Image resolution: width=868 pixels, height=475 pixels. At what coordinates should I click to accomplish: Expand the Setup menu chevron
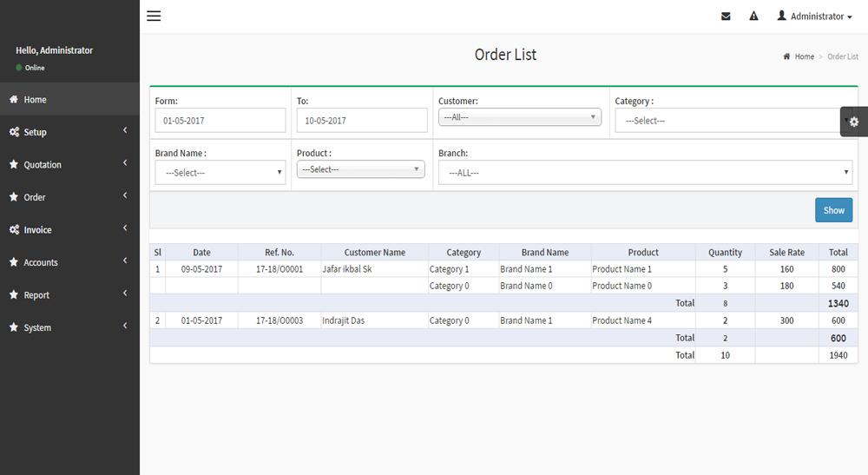pyautogui.click(x=125, y=130)
